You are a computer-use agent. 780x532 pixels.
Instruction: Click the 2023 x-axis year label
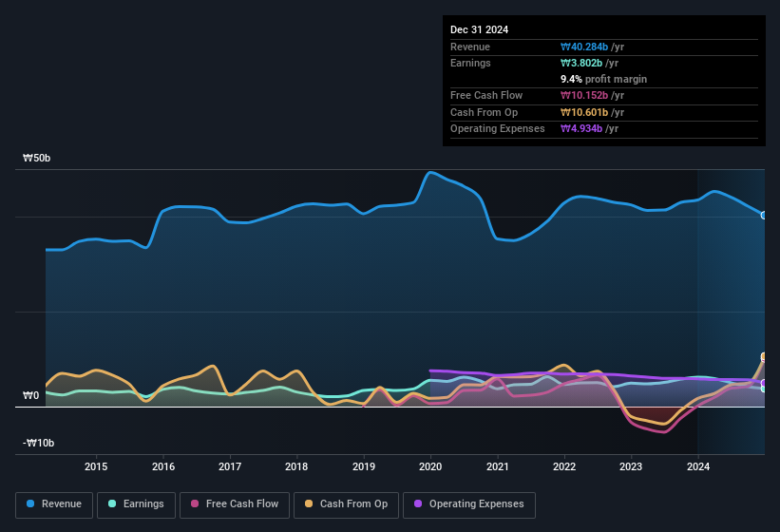point(631,466)
